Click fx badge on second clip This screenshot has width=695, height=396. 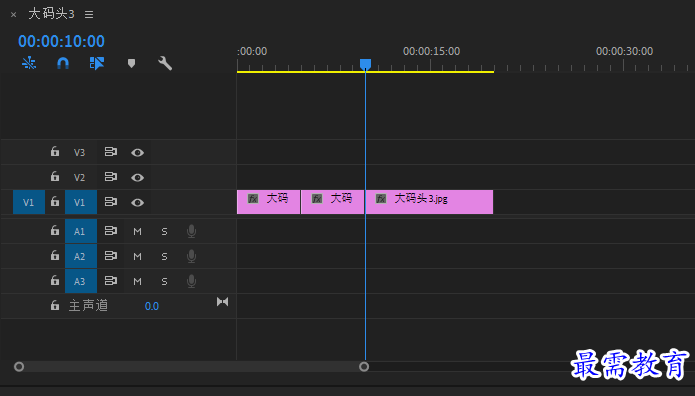pyautogui.click(x=316, y=198)
